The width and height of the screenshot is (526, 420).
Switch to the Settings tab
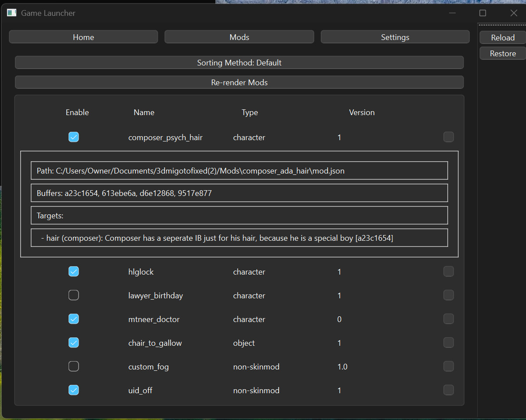[395, 37]
